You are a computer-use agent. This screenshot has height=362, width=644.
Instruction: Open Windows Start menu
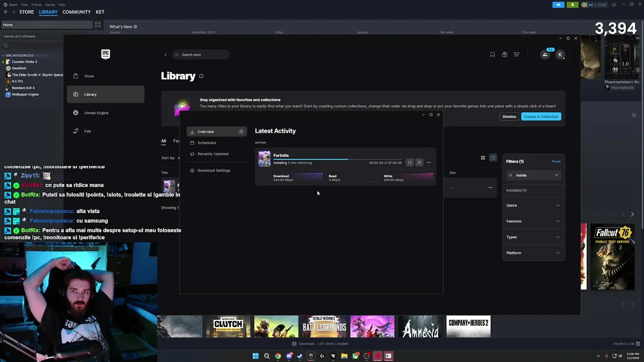[x=256, y=356]
